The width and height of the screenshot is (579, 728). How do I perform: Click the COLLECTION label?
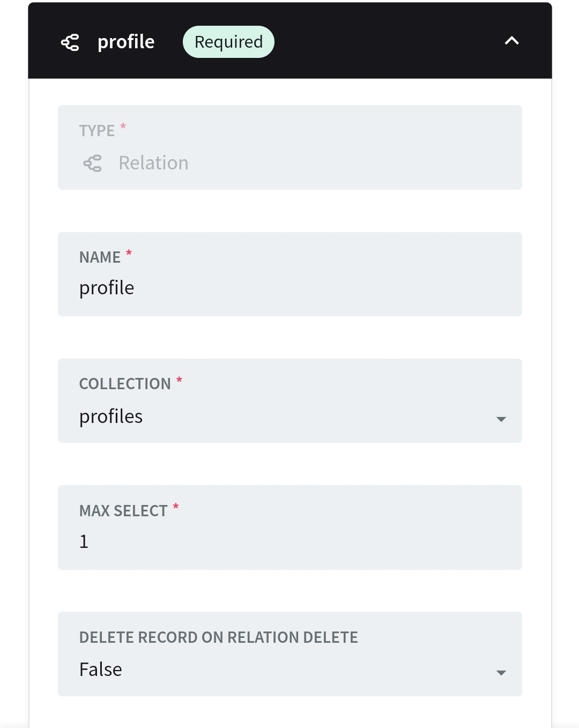coord(124,384)
